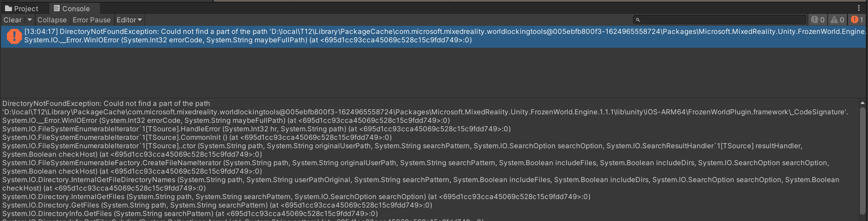
Task: Click the CreateFileNameIterator stack trace line
Action: click(x=416, y=167)
